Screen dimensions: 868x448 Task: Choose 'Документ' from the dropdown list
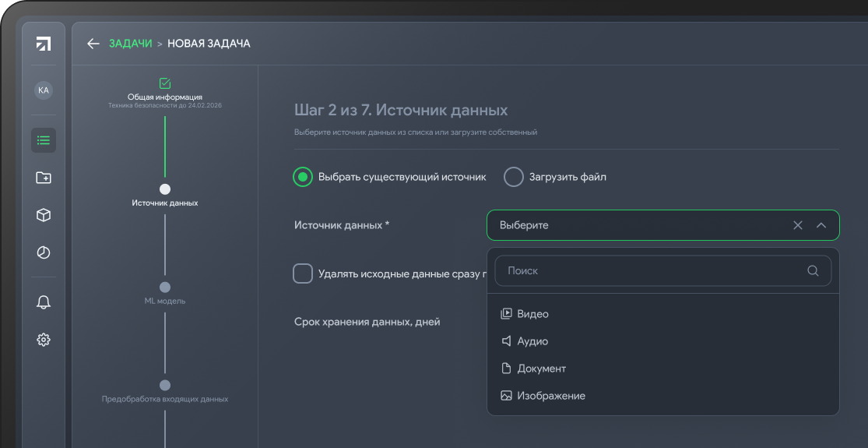coord(541,369)
